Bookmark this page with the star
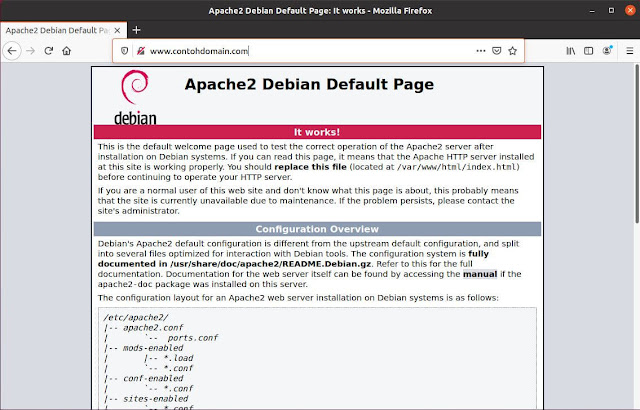 click(x=513, y=51)
